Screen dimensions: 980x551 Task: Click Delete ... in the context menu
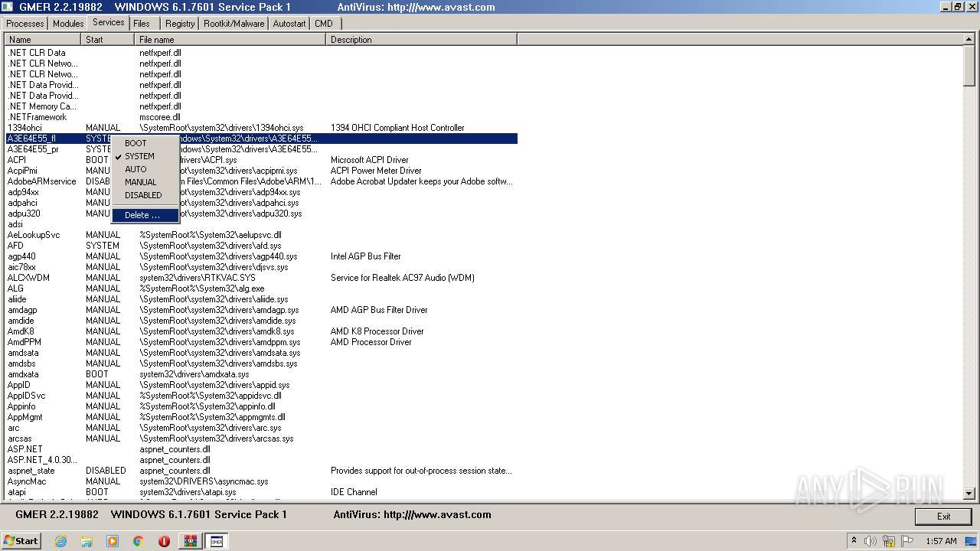click(x=145, y=215)
